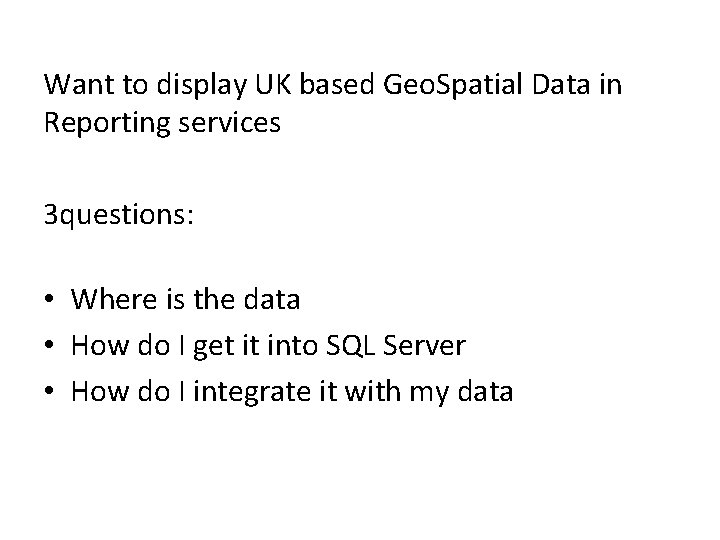The width and height of the screenshot is (720, 540).
Task: Select the "Where is the data" bullet text
Action: point(187,299)
